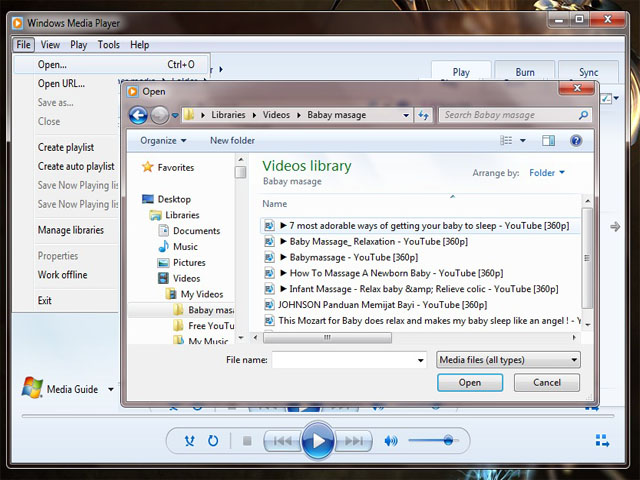
Task: Open the File name dropdown arrow
Action: click(420, 360)
